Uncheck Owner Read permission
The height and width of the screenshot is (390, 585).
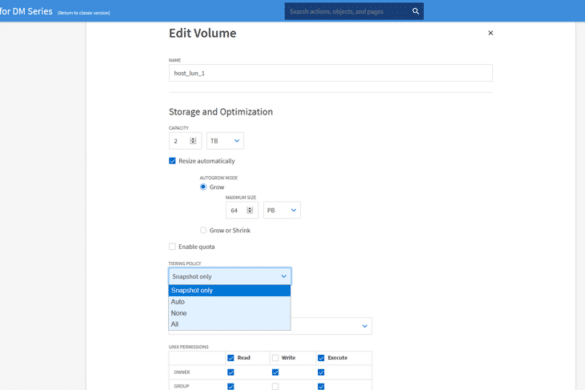231,372
